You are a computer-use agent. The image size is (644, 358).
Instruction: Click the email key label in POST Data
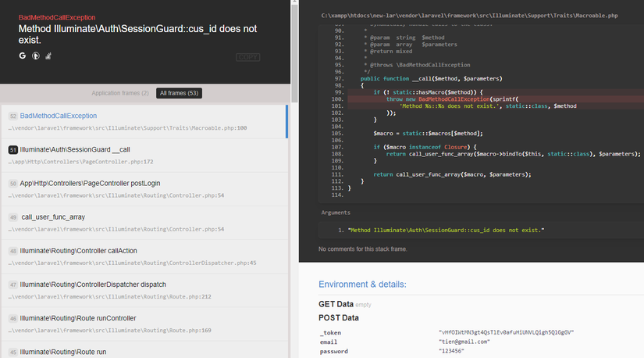click(329, 342)
